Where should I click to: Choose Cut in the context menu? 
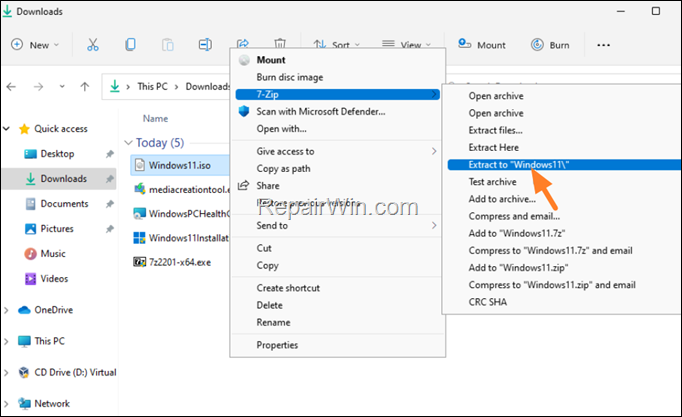click(338, 248)
